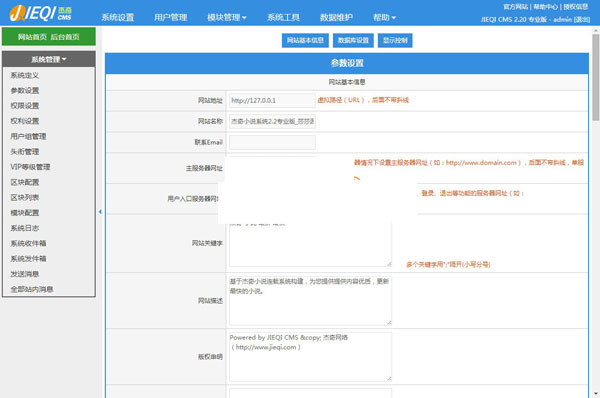Click the 数据库设置 button
The image size is (600, 398).
(x=353, y=40)
